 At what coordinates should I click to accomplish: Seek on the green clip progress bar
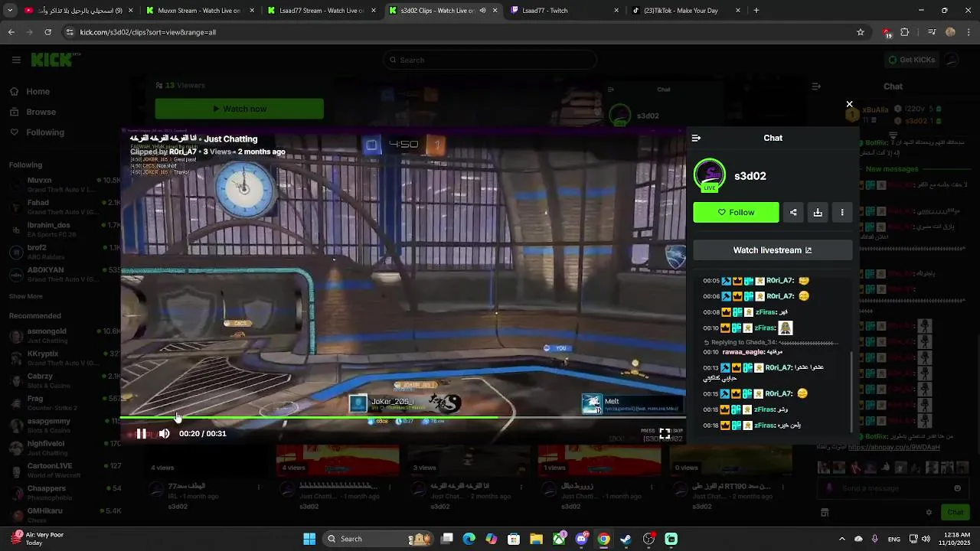coord(403,418)
